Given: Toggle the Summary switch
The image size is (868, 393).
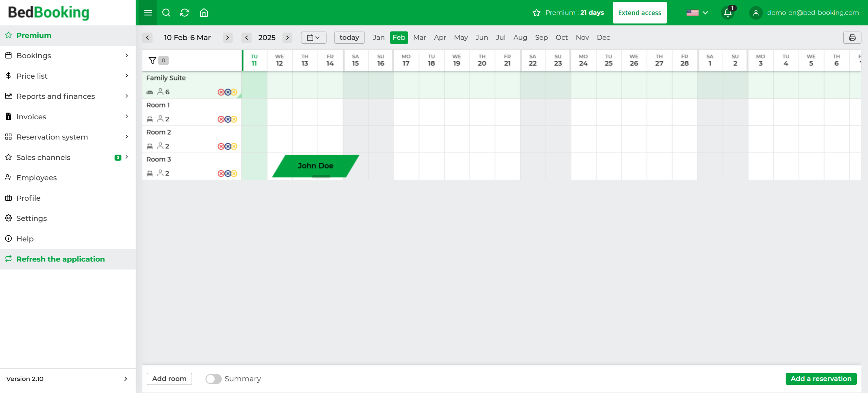Looking at the screenshot, I should [x=214, y=379].
